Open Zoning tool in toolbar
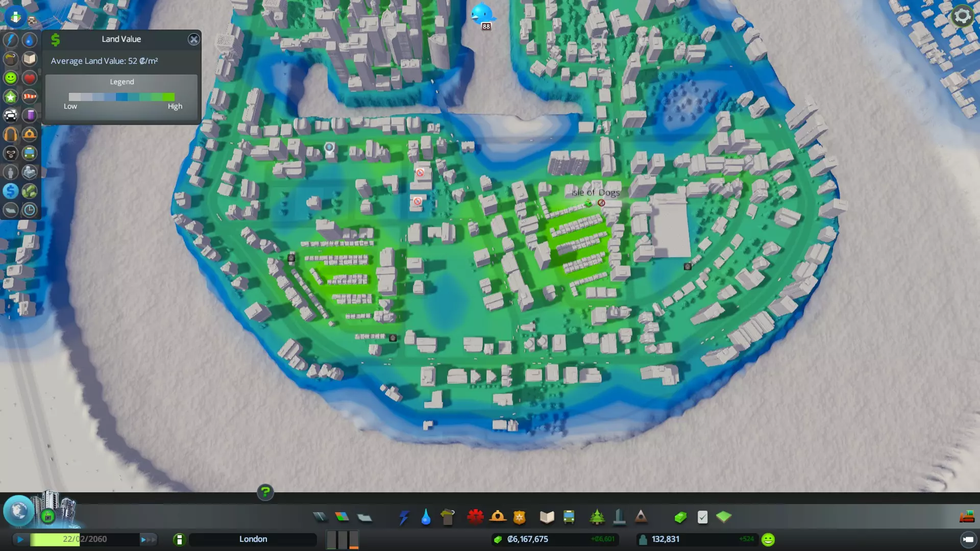 coord(342,517)
